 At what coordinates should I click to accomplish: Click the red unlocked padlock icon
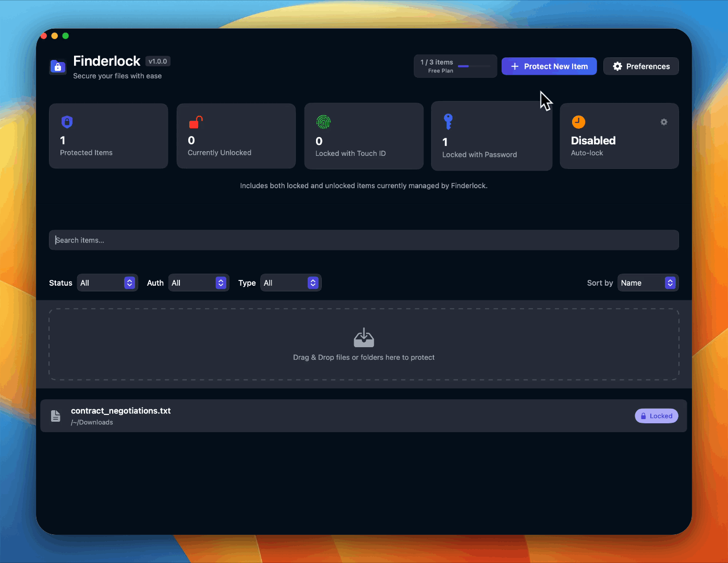[196, 122]
